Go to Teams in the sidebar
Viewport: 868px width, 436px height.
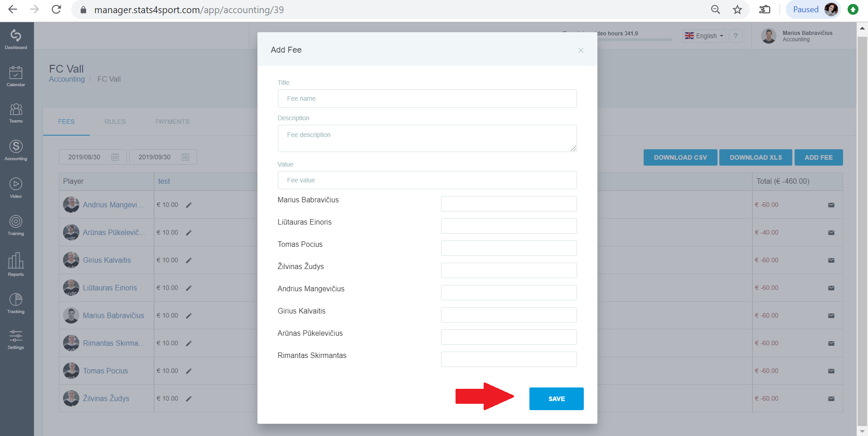16,113
